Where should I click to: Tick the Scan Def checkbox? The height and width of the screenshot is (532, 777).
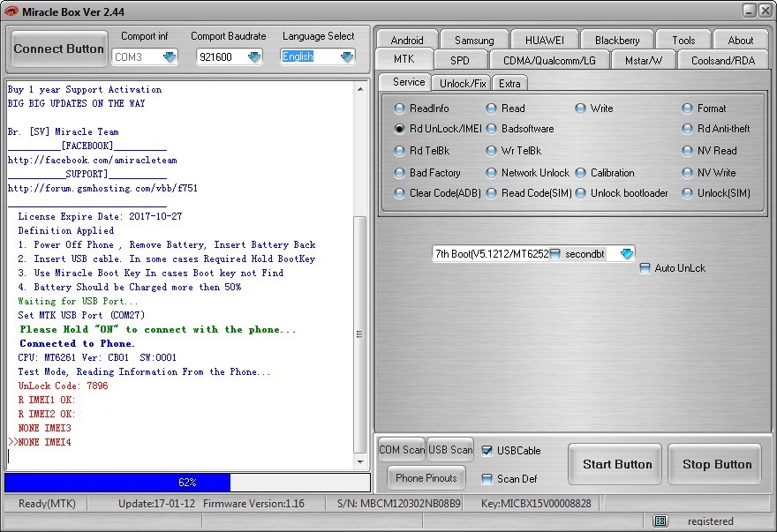(x=487, y=479)
